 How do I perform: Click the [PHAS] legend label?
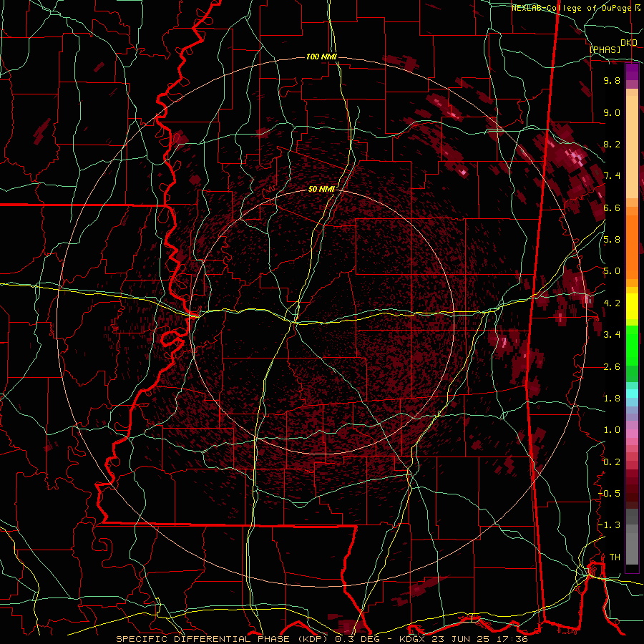[x=605, y=50]
